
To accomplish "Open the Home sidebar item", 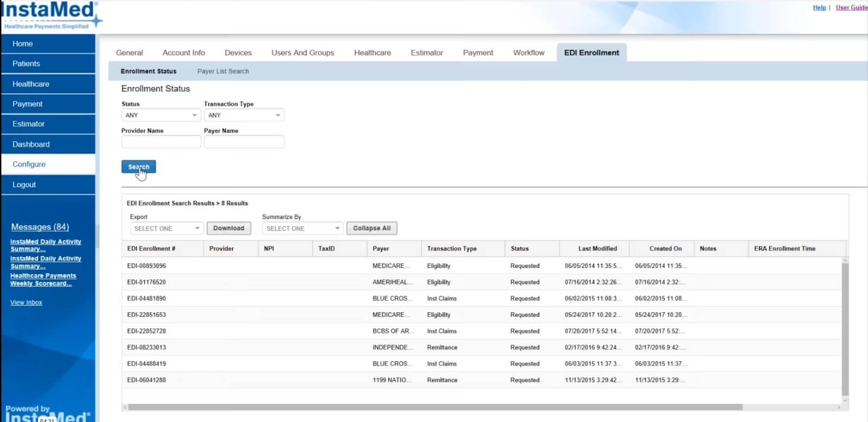I will coord(48,43).
